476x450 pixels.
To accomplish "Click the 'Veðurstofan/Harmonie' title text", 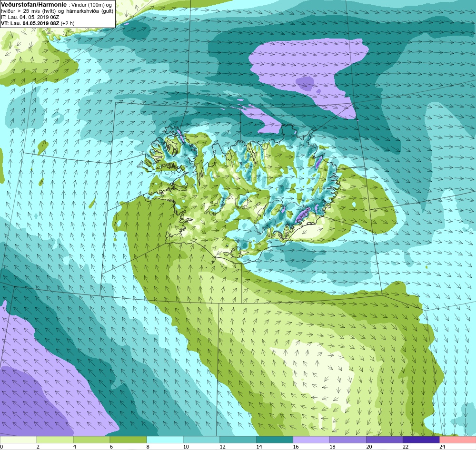I will [34, 5].
